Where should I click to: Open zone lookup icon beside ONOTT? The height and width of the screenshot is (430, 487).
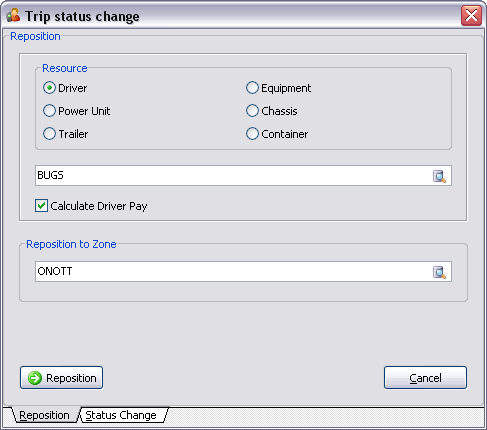click(x=439, y=272)
